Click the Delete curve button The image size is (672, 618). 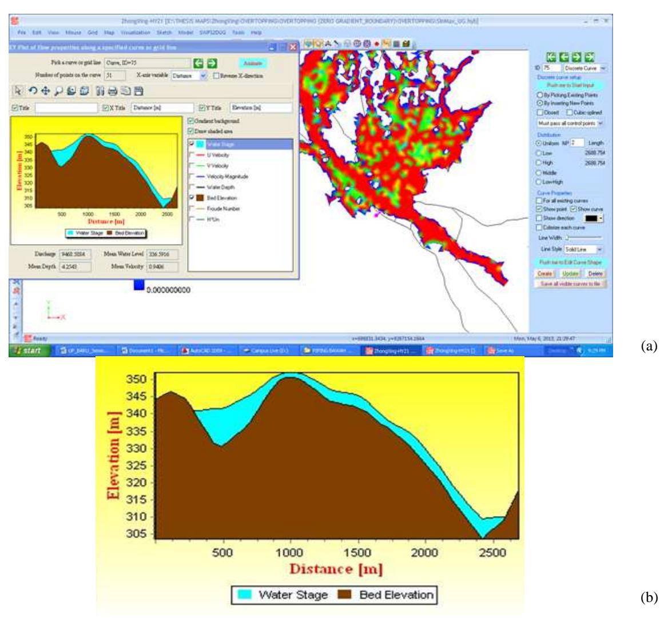pos(595,274)
